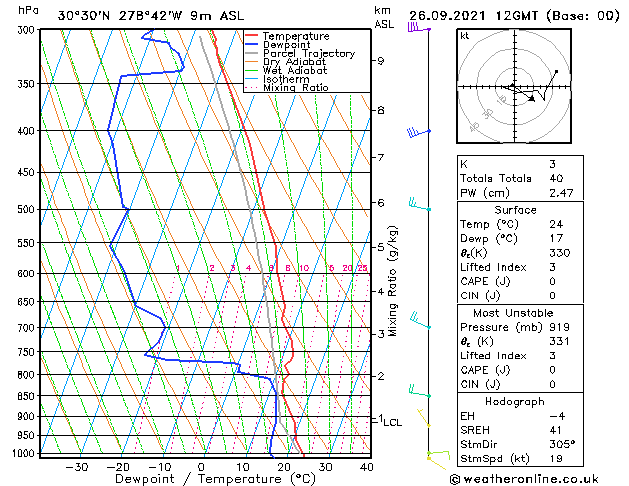Click the surface θe value '330'

(560, 253)
